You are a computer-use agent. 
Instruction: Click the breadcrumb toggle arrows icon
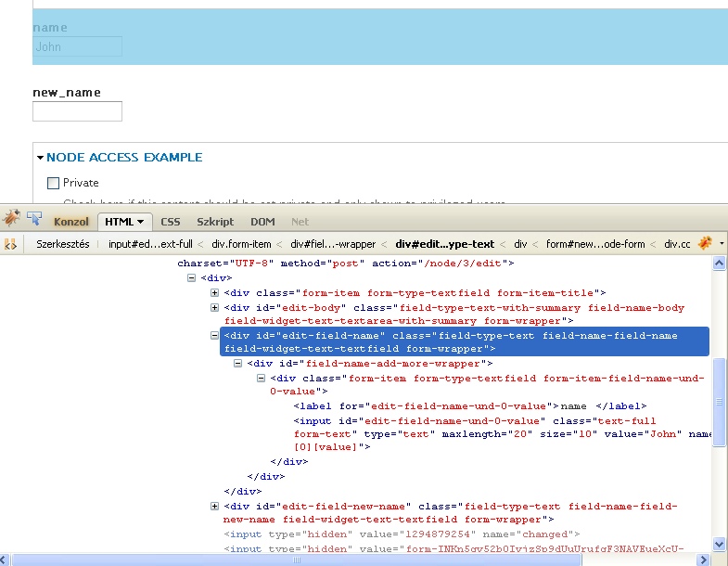[11, 244]
